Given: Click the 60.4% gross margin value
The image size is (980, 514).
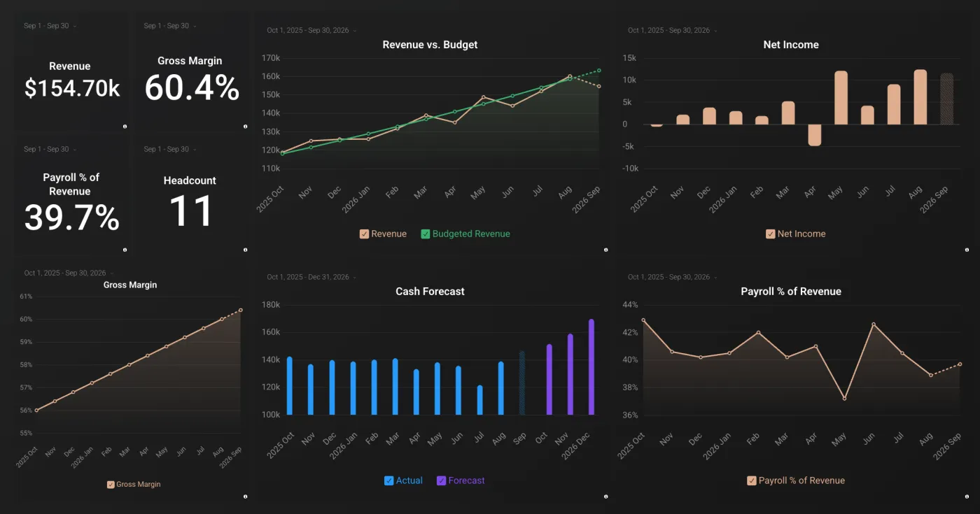Looking at the screenshot, I should [192, 88].
